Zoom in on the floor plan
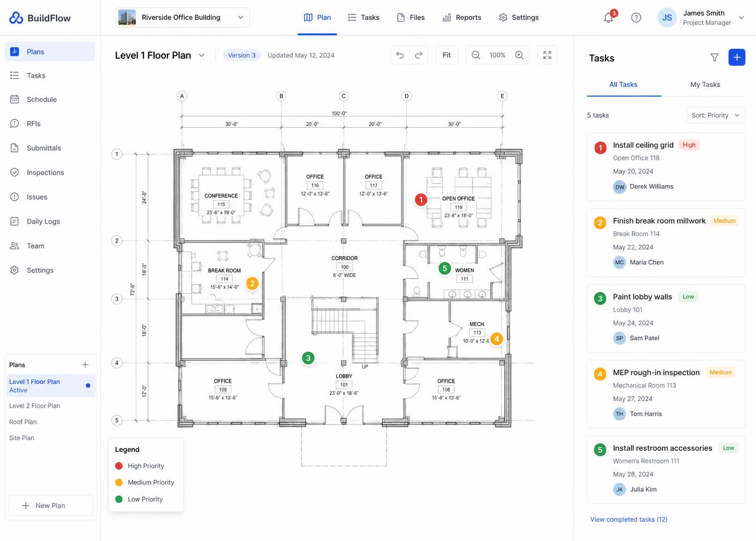Screen dimensions: 756x541 point(519,55)
